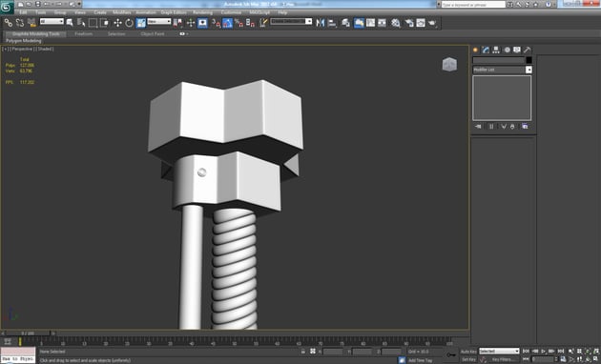Click the 3ds Max application button
Viewport: 601px width, 364px height.
(7, 7)
